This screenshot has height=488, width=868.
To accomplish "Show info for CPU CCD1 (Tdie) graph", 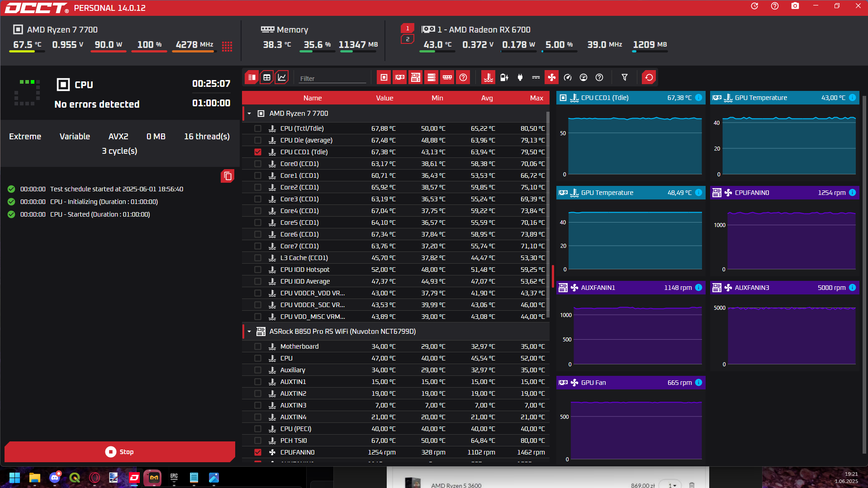I will coord(698,98).
